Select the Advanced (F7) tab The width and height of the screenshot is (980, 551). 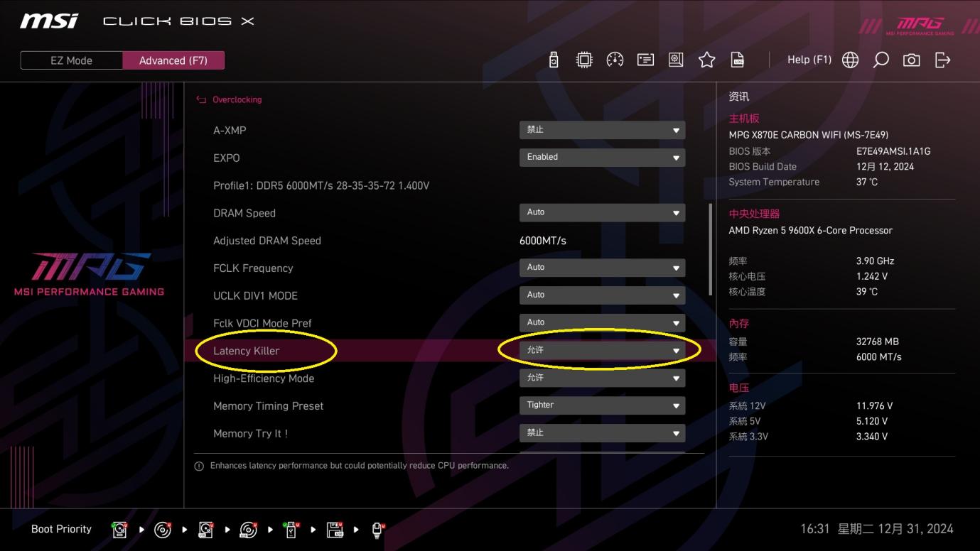[173, 60]
